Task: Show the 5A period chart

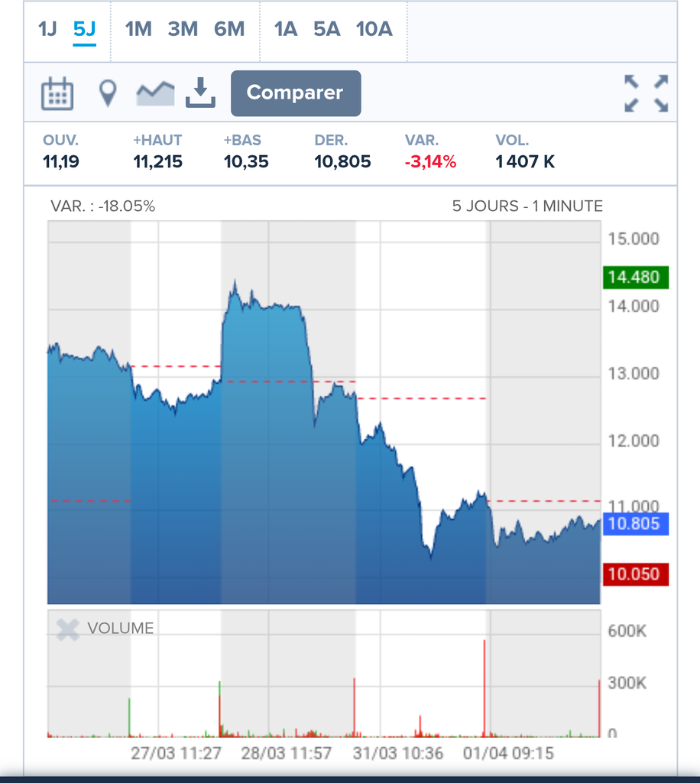Action: point(326,29)
